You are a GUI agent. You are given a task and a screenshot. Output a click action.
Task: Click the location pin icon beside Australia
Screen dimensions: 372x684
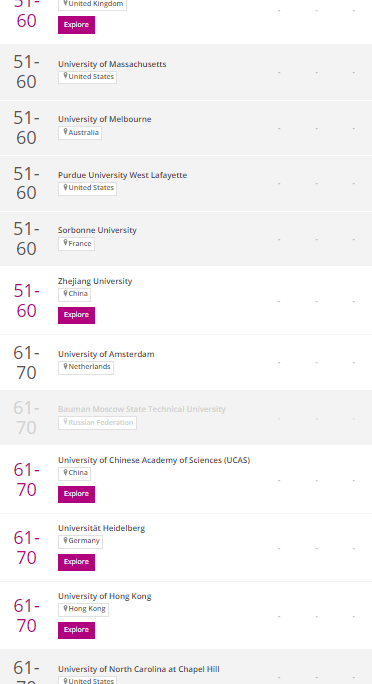pos(65,132)
